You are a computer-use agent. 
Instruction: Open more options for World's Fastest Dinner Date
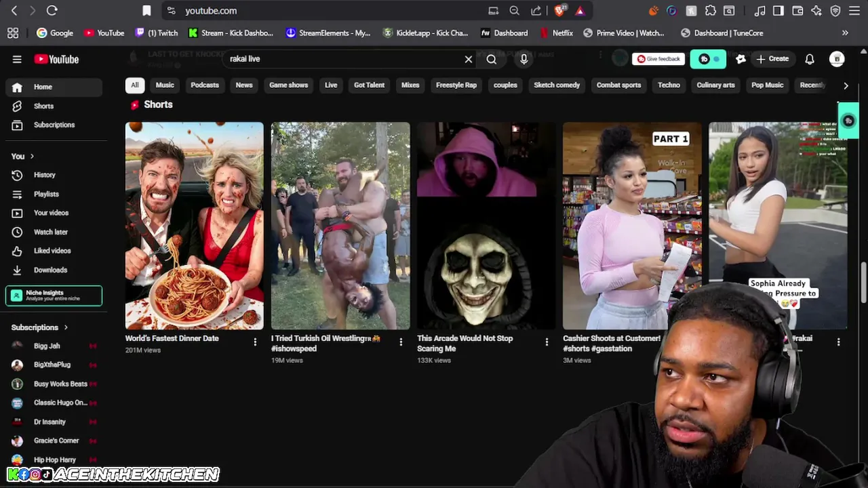pyautogui.click(x=255, y=342)
